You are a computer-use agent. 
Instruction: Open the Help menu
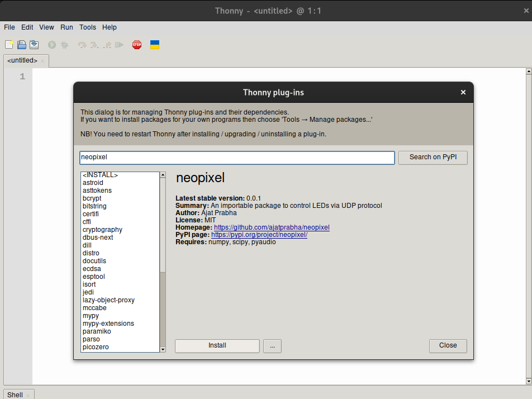click(x=110, y=27)
